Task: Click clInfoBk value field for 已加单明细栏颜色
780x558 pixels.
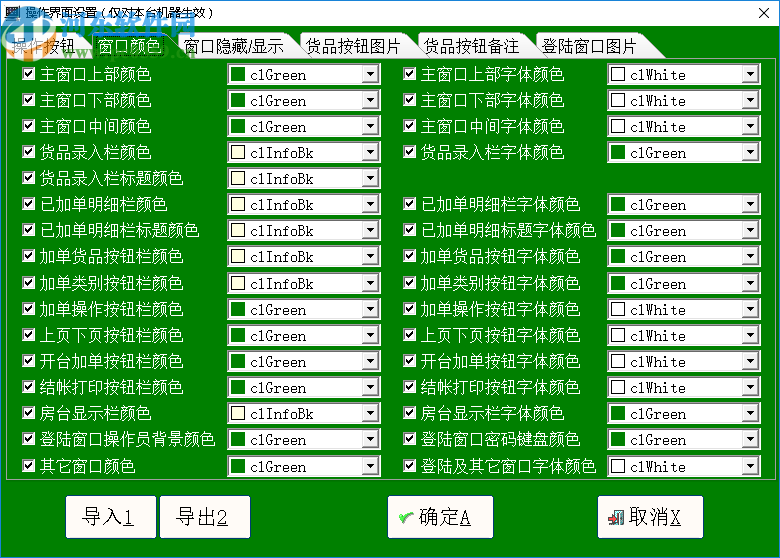Action: click(304, 204)
